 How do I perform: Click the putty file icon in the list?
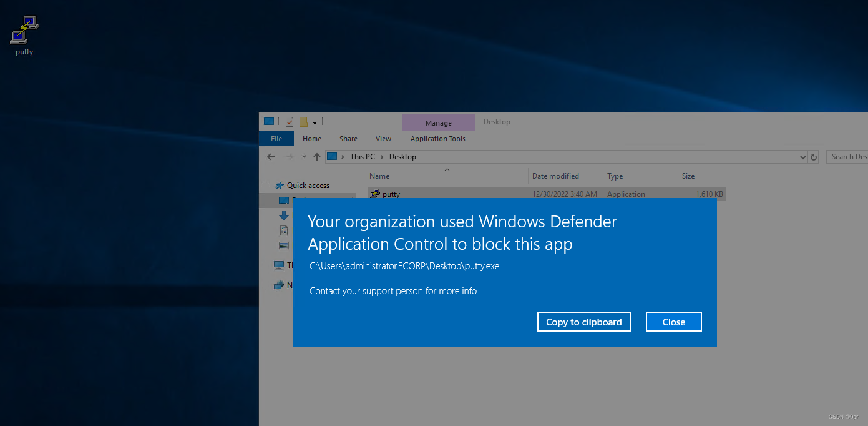point(374,194)
